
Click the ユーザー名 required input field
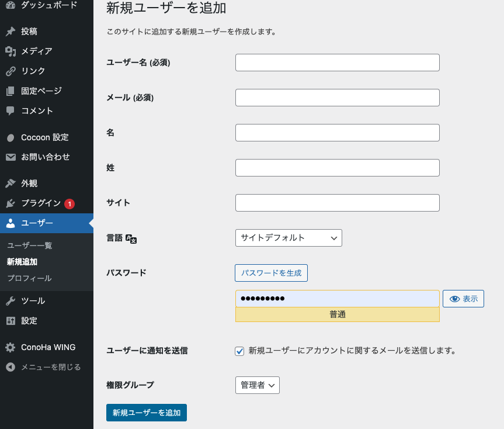[337, 63]
